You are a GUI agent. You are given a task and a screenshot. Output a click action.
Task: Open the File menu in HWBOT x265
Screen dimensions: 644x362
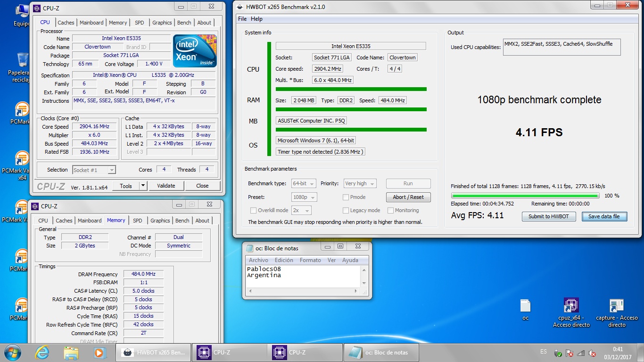click(242, 19)
